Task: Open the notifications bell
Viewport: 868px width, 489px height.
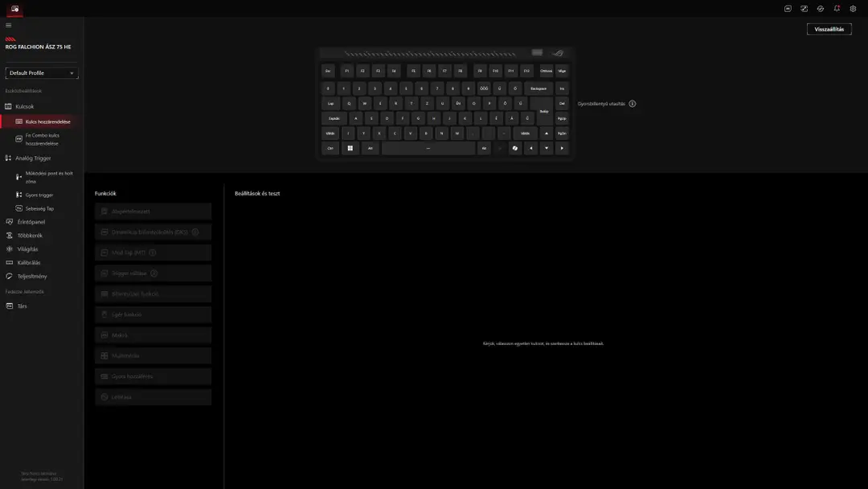Action: 837,9
